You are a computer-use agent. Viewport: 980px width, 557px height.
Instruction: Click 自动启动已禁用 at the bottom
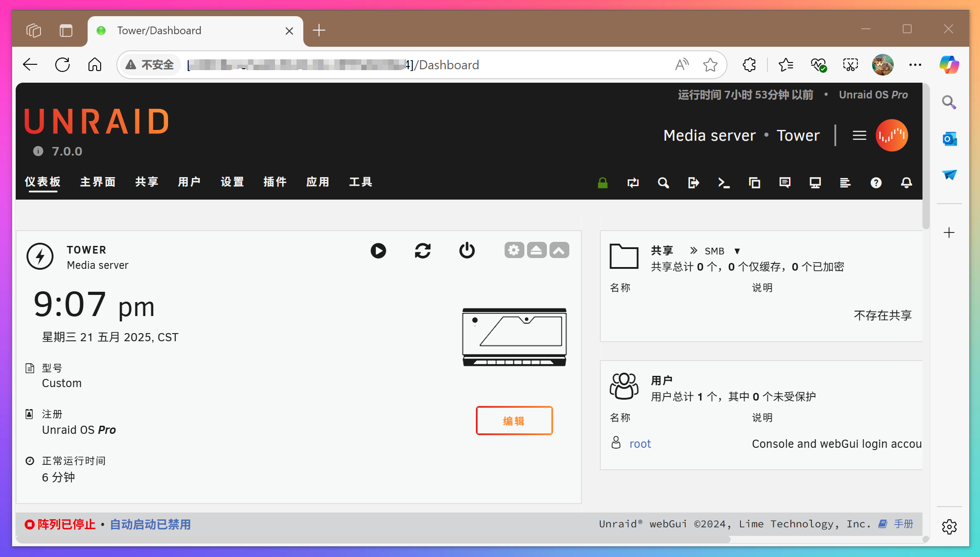pyautogui.click(x=150, y=524)
